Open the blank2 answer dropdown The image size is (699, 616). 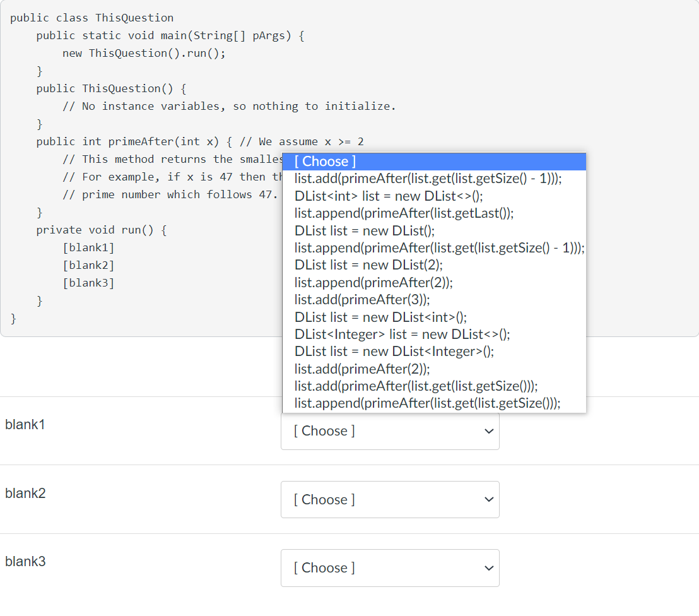[390, 499]
